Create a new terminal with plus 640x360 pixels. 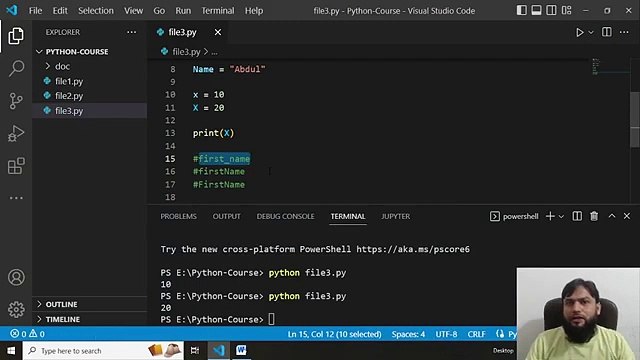tap(550, 216)
